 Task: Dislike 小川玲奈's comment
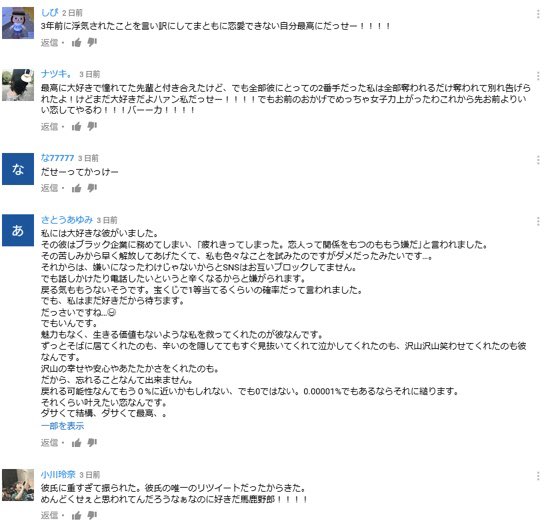pyautogui.click(x=92, y=515)
